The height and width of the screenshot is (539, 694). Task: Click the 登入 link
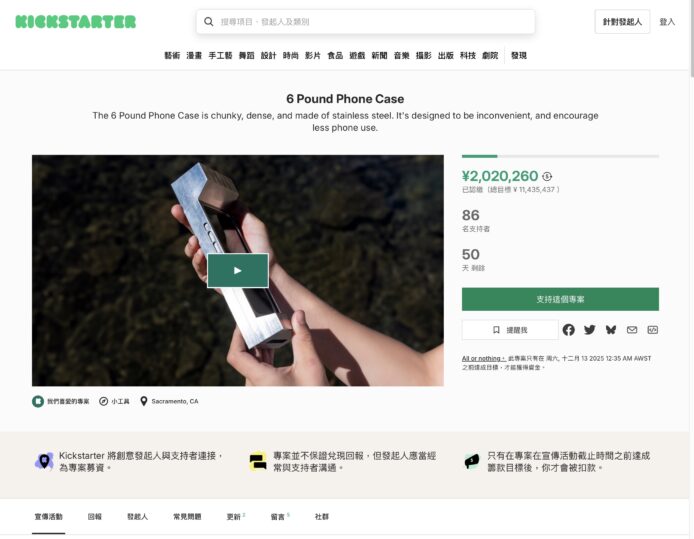[x=667, y=22]
